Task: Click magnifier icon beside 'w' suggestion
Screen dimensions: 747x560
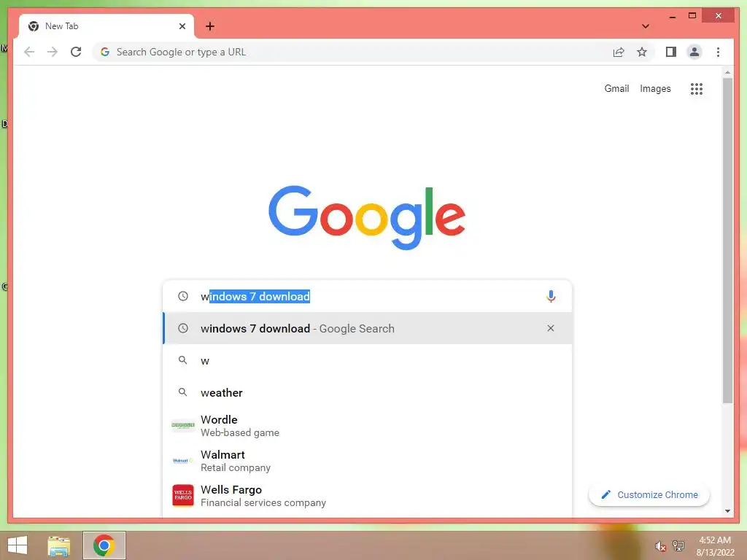Action: [x=183, y=360]
